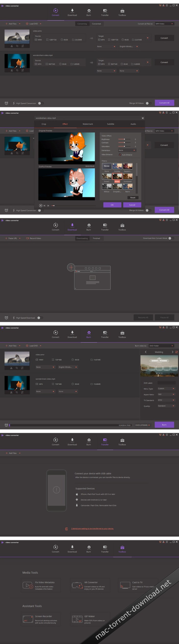The width and height of the screenshot is (179, 644).
Task: Click the purple Burn button
Action: pos(164,425)
